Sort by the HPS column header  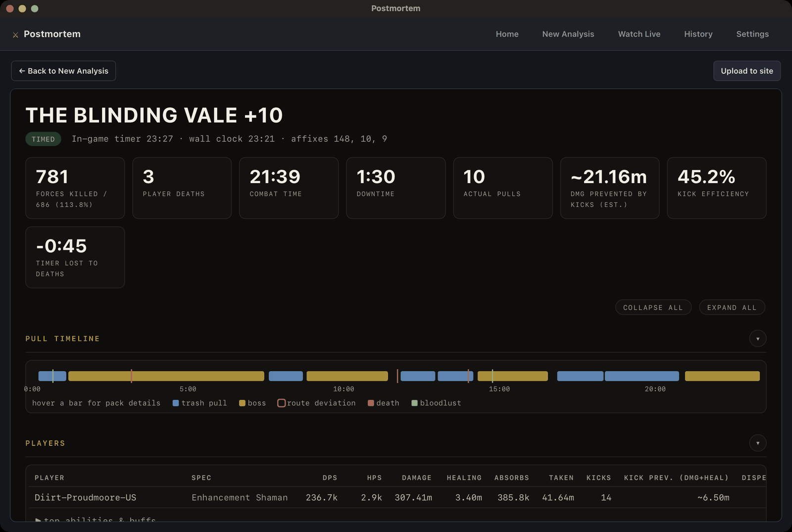pos(374,478)
